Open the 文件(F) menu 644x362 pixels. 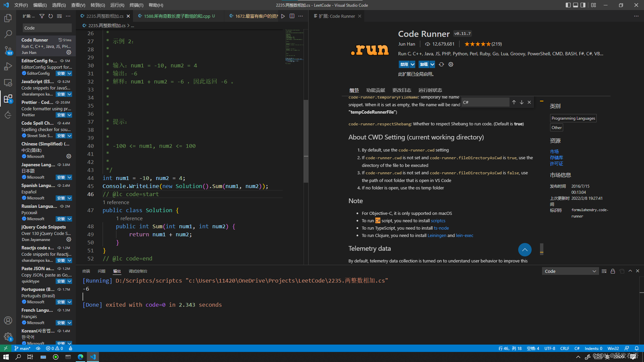21,5
